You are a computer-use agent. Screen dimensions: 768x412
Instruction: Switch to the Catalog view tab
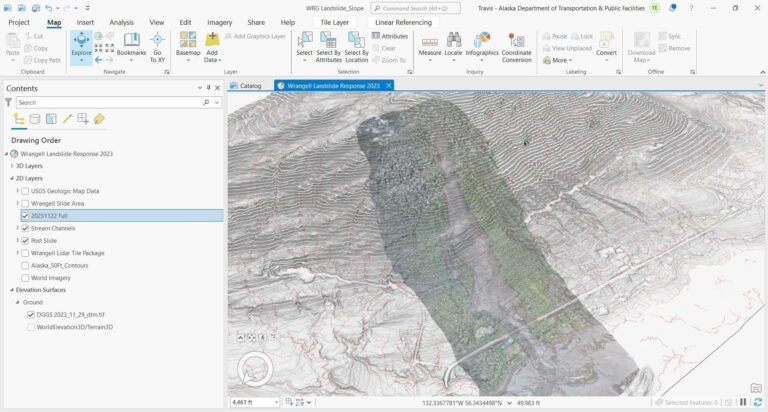point(246,86)
